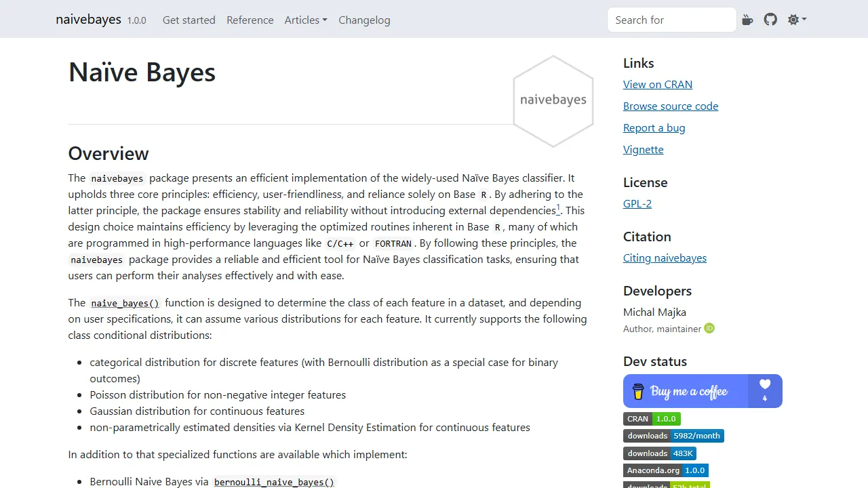Click inside the Search for field
The height and width of the screenshot is (488, 868).
[x=671, y=20]
